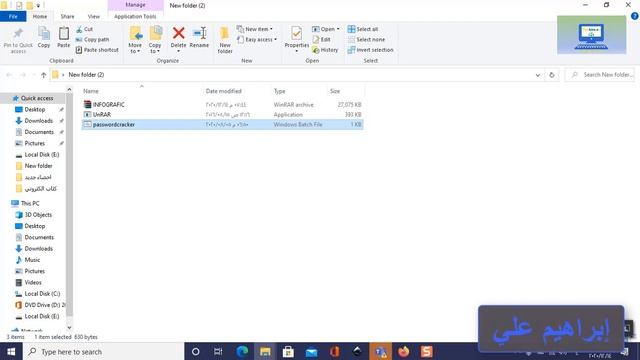Click Invert selection
The width and height of the screenshot is (640, 360).
[371, 50]
